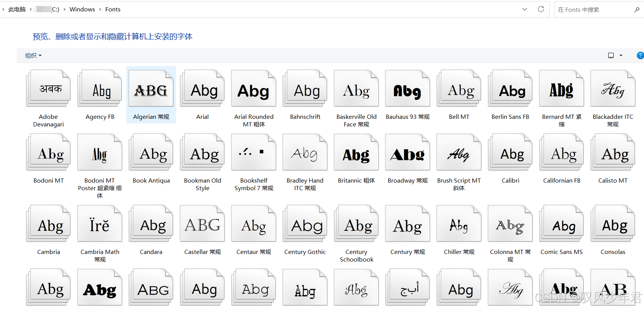This screenshot has height=309, width=644.
Task: Open the Agency FB font icon
Action: tap(100, 88)
